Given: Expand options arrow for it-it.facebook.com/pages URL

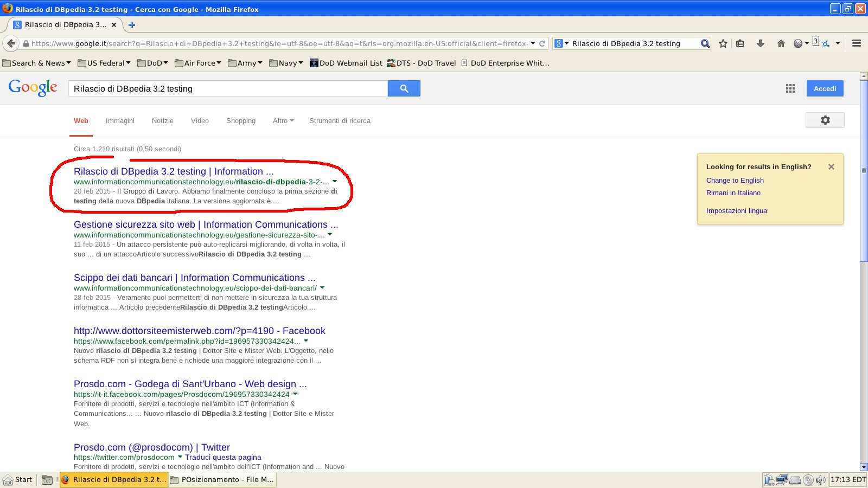Looking at the screenshot, I should pos(295,394).
